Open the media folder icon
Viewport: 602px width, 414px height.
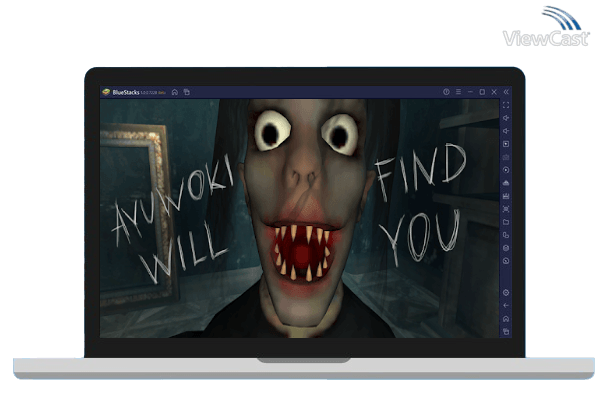pos(506,222)
